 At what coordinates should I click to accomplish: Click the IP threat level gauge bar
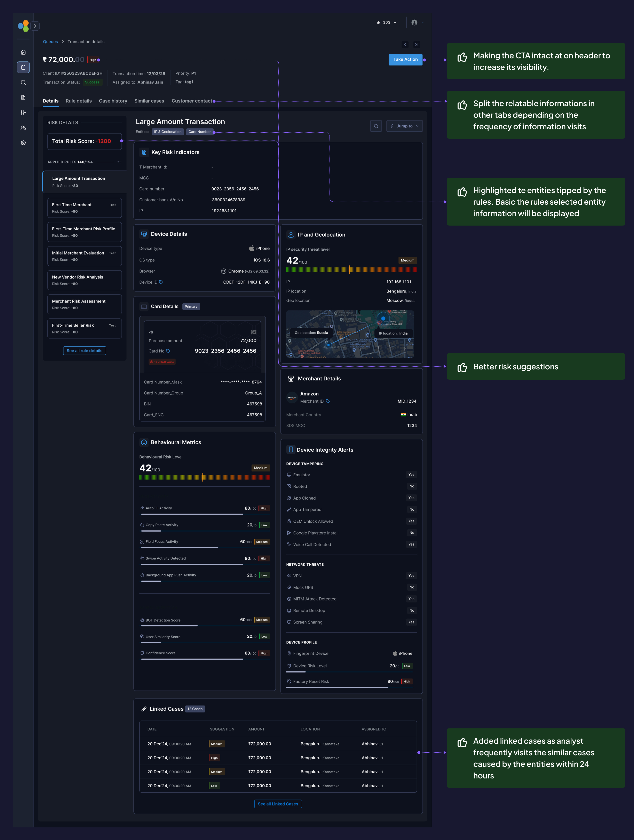(351, 270)
